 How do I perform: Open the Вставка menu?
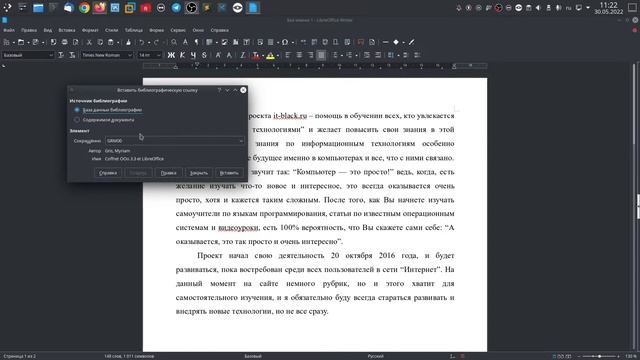click(67, 30)
